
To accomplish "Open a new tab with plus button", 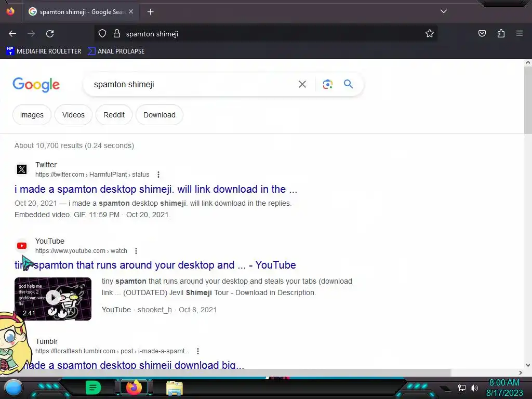I will tap(150, 12).
